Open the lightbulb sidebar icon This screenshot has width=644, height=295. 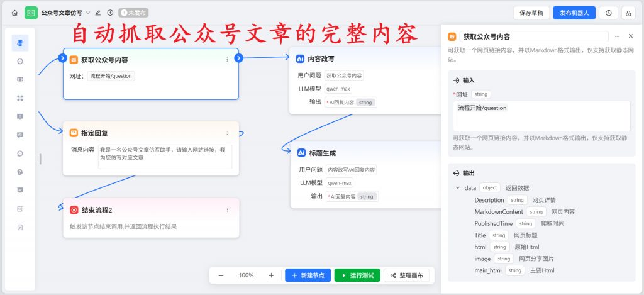pos(20,172)
